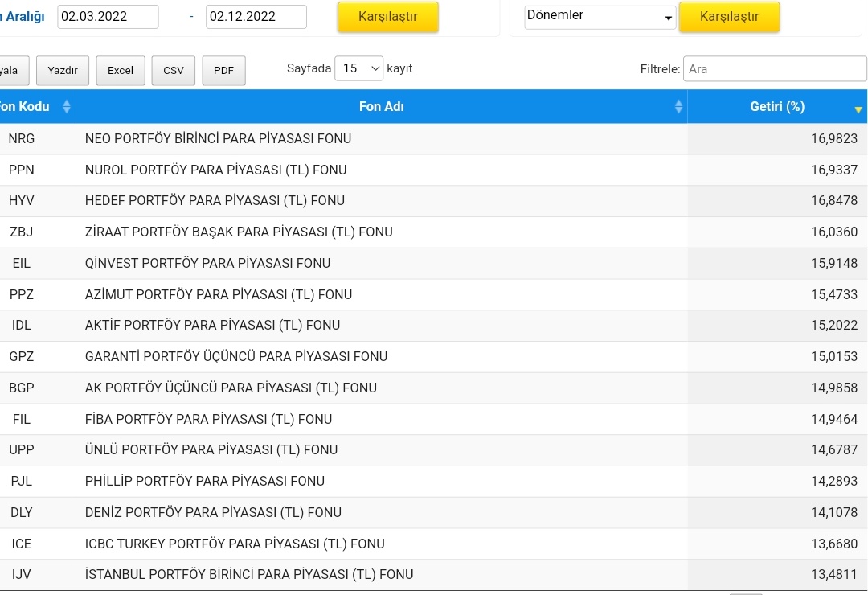Export table with Excel button
The height and width of the screenshot is (595, 868).
[120, 71]
